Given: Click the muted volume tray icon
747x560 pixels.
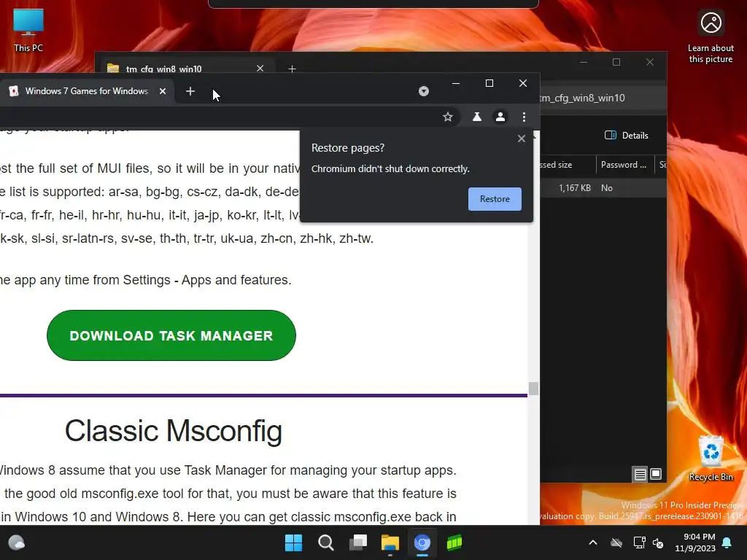Looking at the screenshot, I should 658,542.
